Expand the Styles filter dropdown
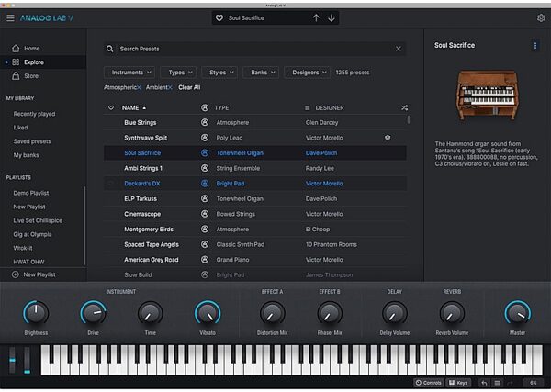This screenshot has height=392, width=551. 219,73
